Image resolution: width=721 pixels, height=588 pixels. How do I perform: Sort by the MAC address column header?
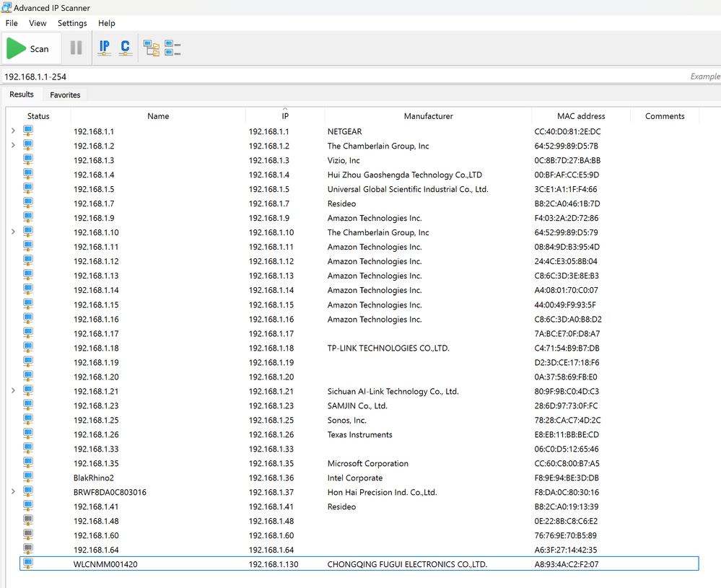(x=581, y=116)
